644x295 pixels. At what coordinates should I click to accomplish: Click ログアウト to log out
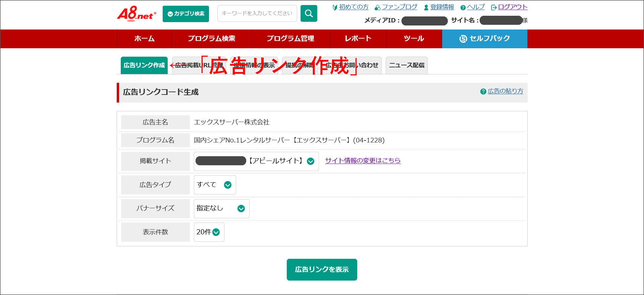point(512,7)
